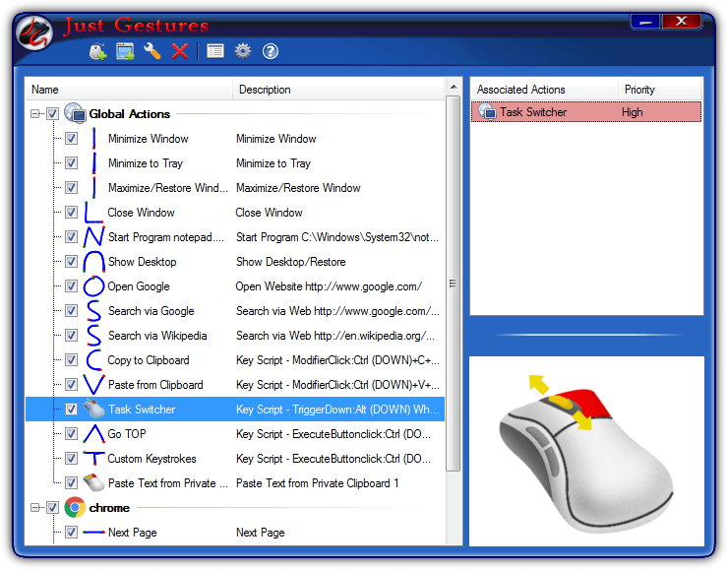Click the S gesture icon for Search via Wikipedia

pos(93,336)
